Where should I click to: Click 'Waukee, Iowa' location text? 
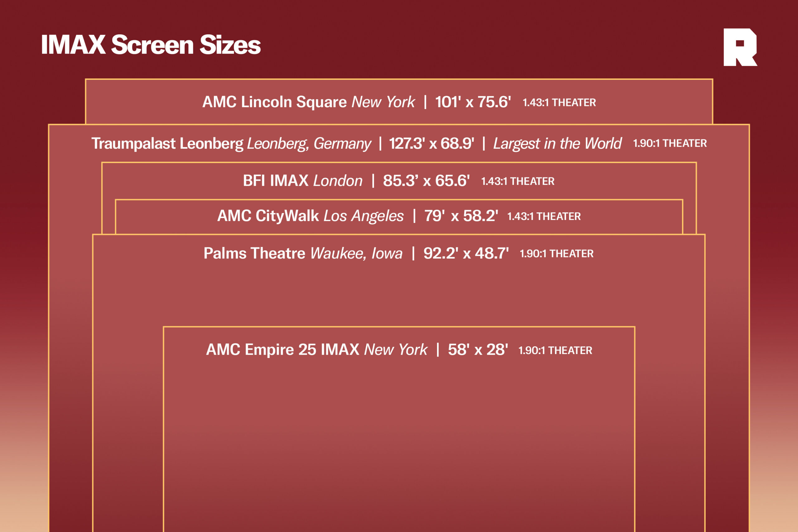click(x=356, y=253)
